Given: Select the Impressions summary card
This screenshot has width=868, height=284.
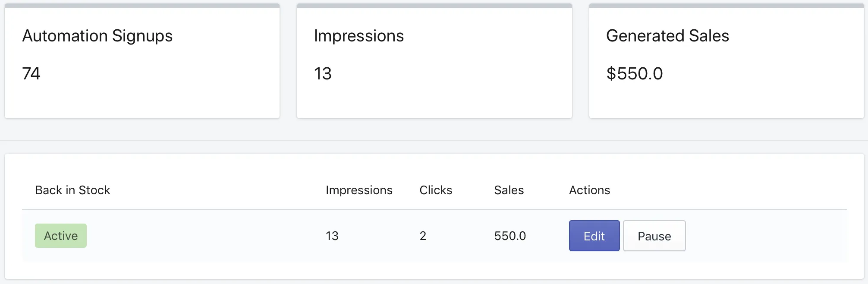Looking at the screenshot, I should (x=434, y=61).
